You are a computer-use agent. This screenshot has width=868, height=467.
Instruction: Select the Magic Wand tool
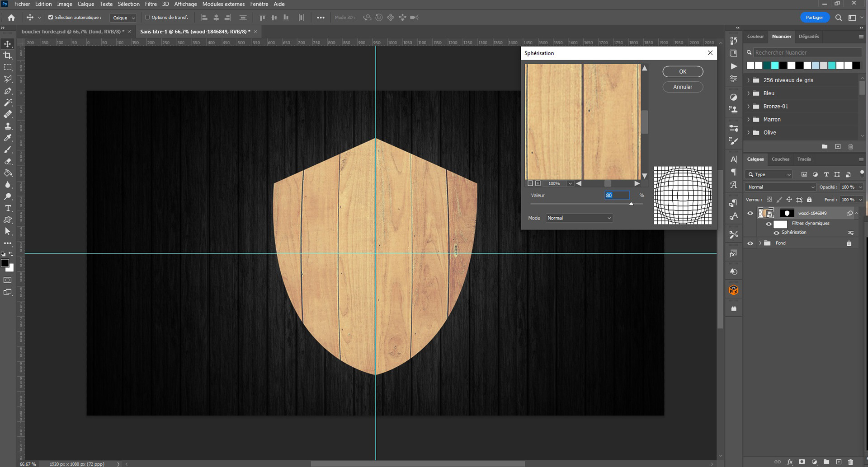[x=8, y=103]
